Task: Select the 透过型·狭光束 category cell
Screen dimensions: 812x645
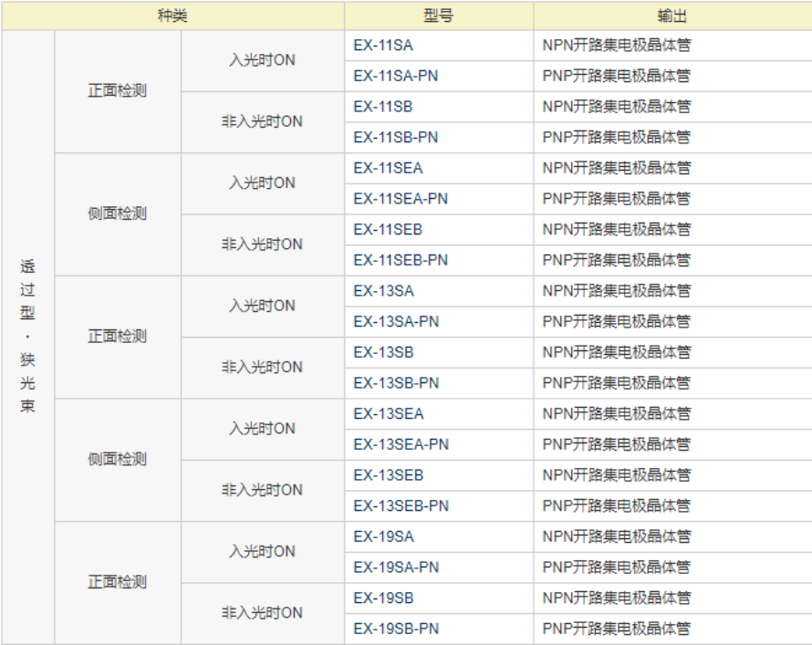Action: point(28,337)
